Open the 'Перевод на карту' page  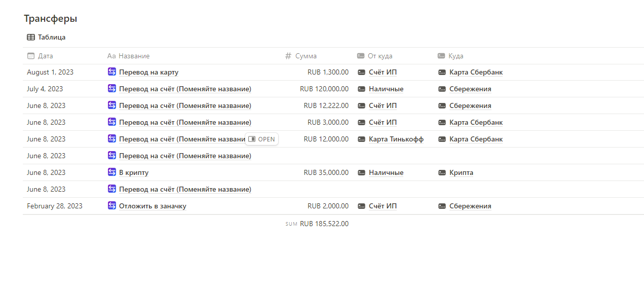(148, 73)
